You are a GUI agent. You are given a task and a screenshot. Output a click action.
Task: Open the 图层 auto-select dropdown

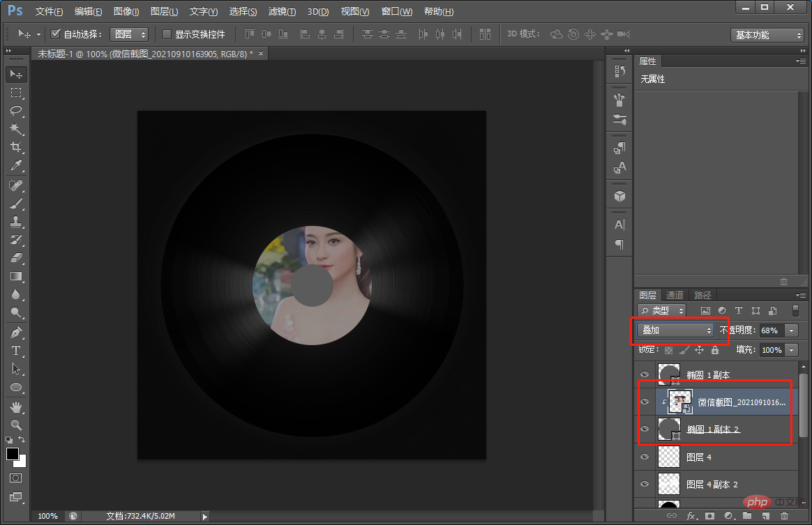130,34
